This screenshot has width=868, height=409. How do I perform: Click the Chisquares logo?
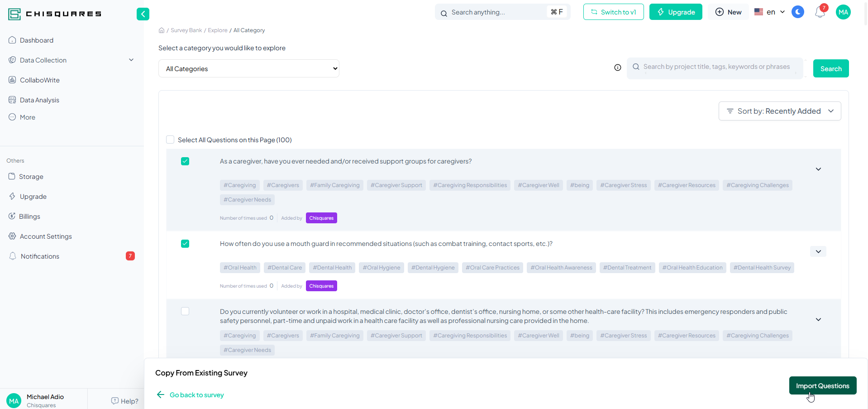[55, 14]
